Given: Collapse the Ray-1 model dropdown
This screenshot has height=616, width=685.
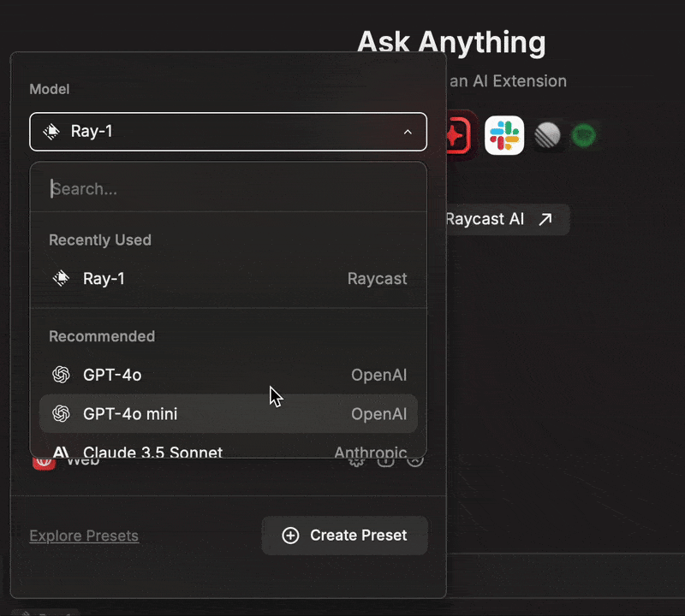Looking at the screenshot, I should [x=228, y=132].
